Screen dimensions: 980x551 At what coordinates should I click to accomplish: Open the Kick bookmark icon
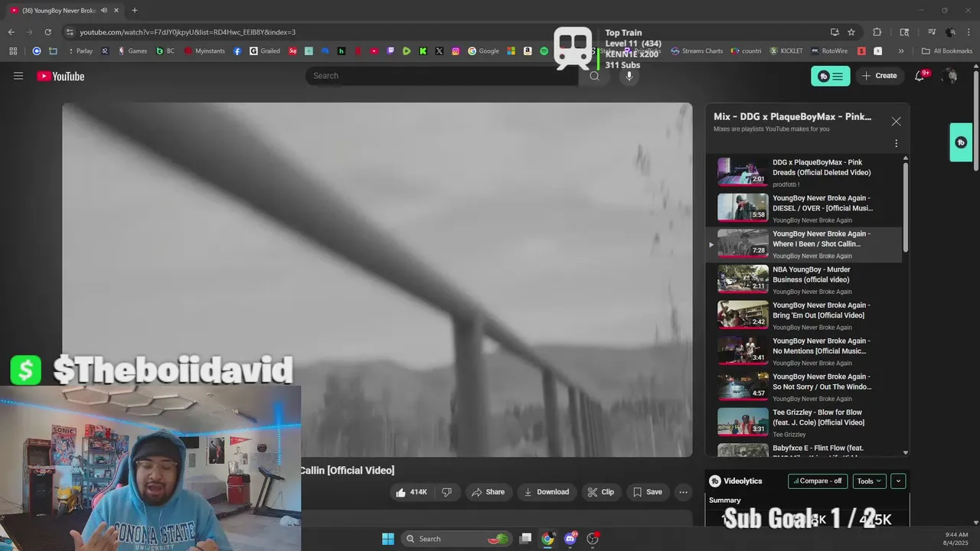[x=423, y=51]
